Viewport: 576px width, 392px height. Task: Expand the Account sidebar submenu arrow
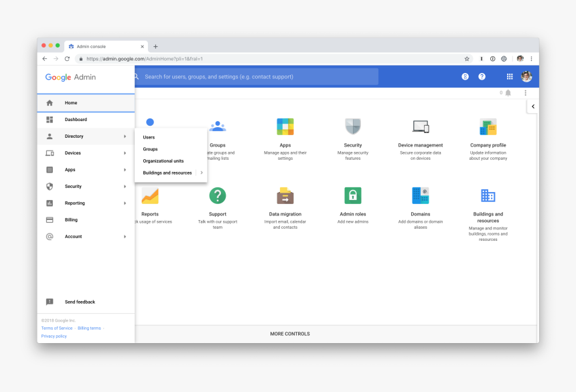125,237
